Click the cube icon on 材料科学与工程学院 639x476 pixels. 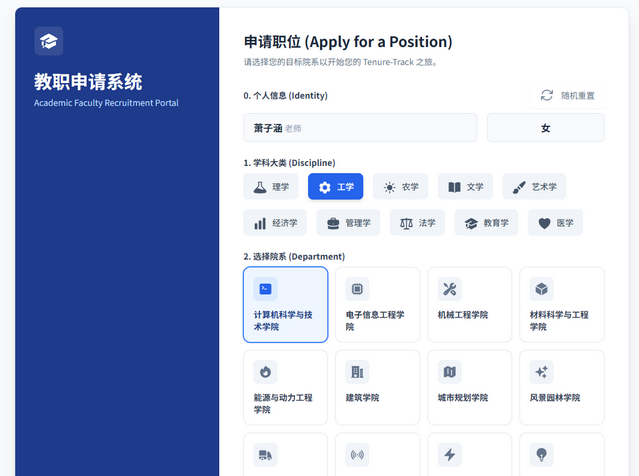541,289
